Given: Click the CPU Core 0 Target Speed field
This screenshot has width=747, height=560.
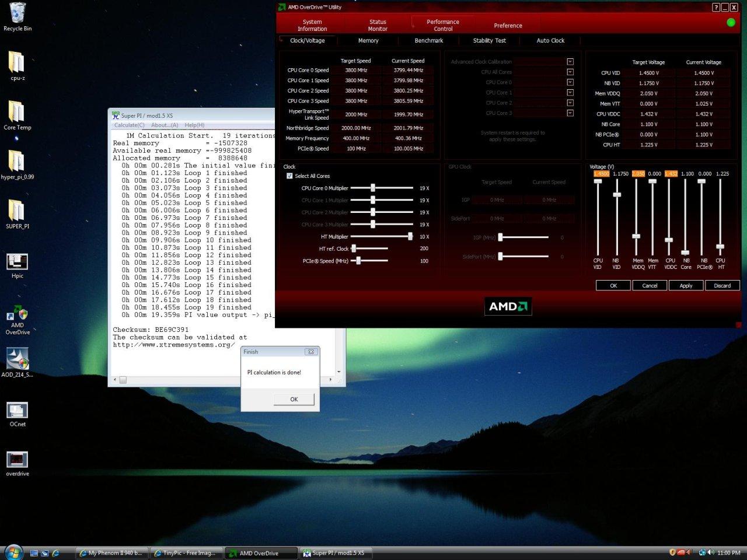Looking at the screenshot, I should [x=356, y=70].
